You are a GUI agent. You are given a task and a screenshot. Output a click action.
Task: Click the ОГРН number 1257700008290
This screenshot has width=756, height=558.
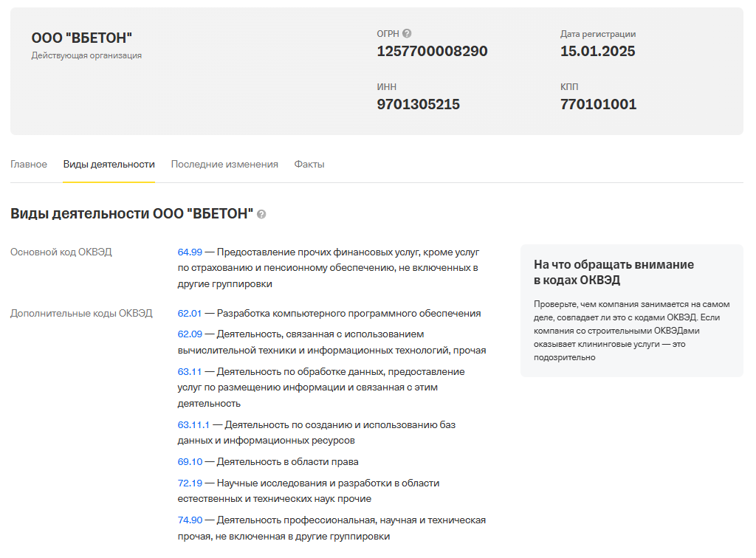click(430, 51)
